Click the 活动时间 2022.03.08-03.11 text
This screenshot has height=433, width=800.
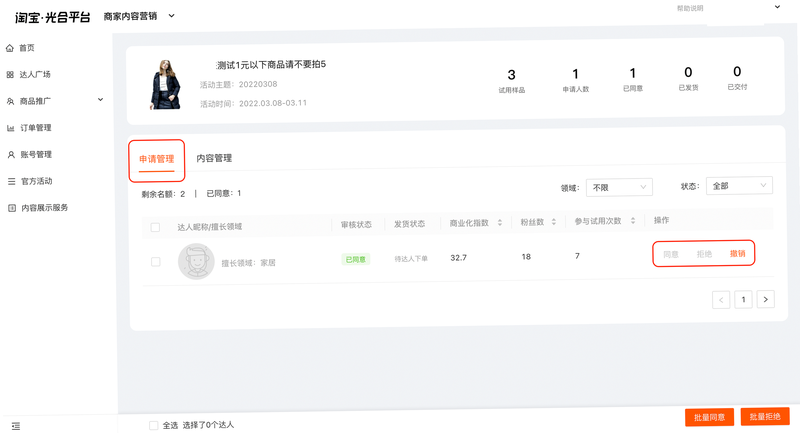(253, 104)
